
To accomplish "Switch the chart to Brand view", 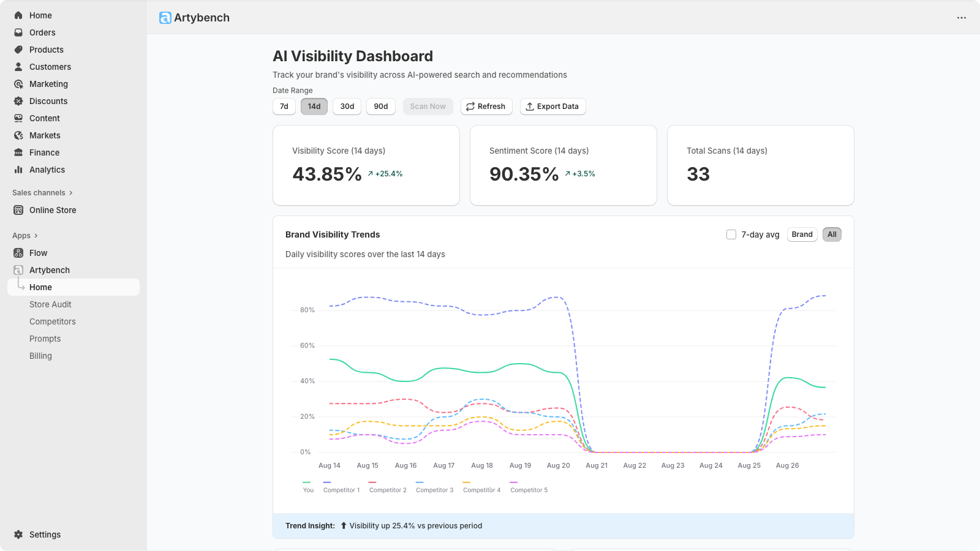I will tap(802, 234).
